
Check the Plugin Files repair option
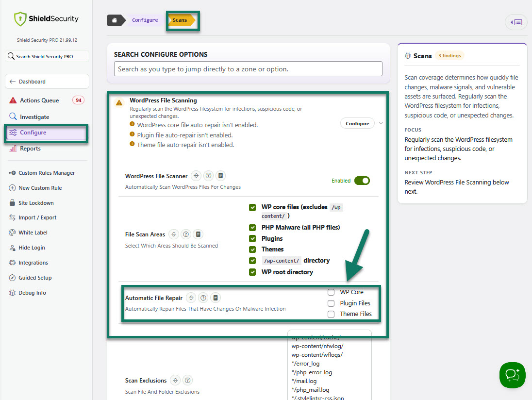331,303
